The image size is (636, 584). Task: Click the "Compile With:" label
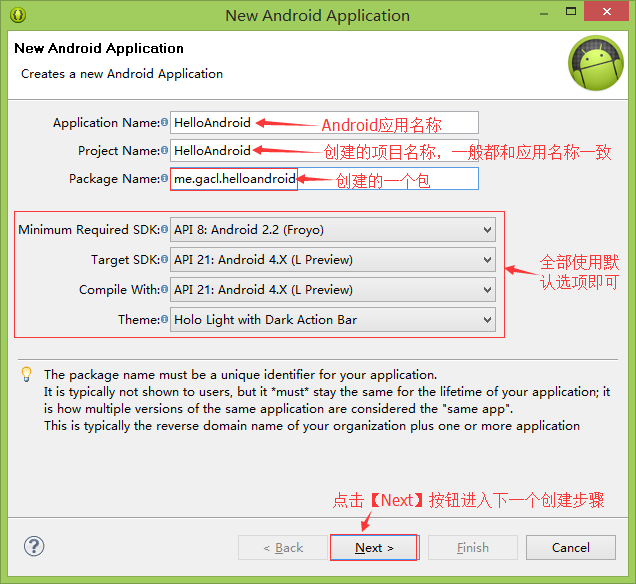coord(120,290)
